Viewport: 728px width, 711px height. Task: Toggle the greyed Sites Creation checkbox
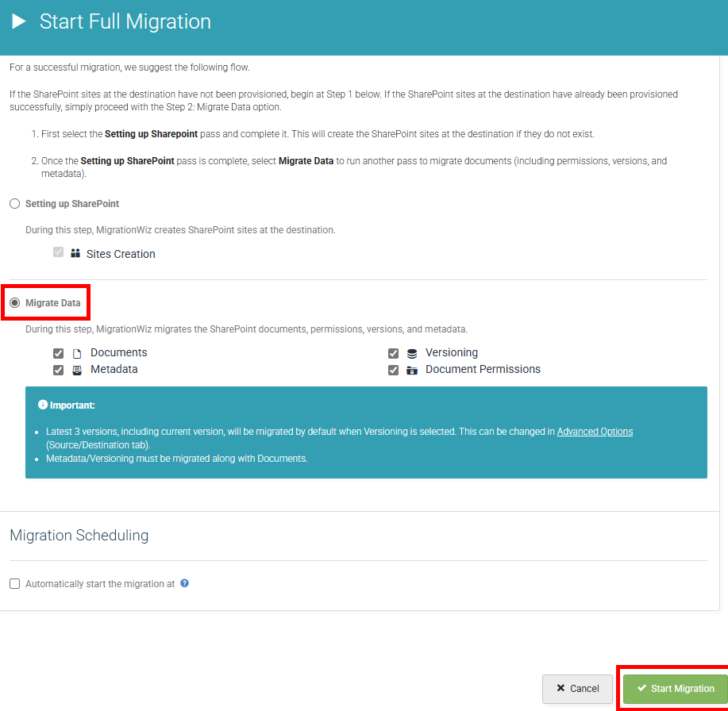click(58, 252)
